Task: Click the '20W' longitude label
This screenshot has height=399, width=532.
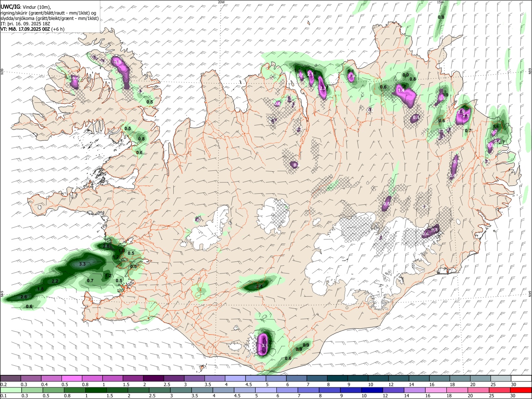Action: coord(221,2)
